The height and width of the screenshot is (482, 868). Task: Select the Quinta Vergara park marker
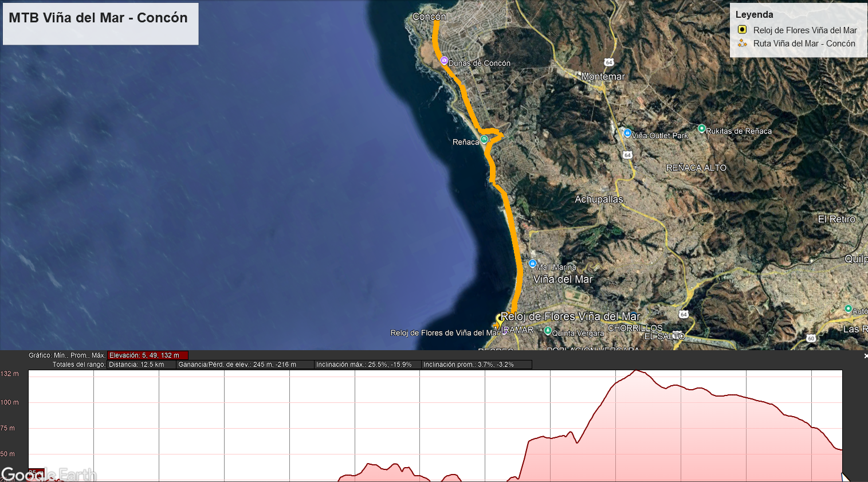(x=547, y=331)
